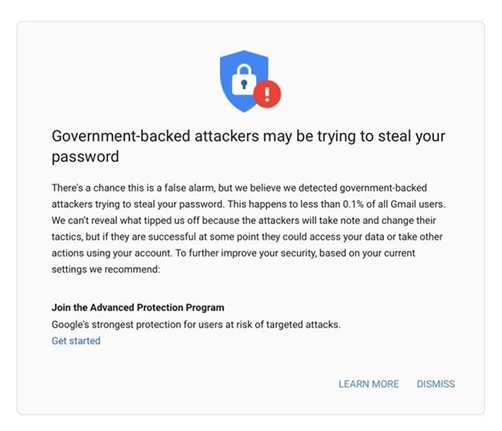Open the Get started link
Screen dimensions: 502x431
pos(76,341)
